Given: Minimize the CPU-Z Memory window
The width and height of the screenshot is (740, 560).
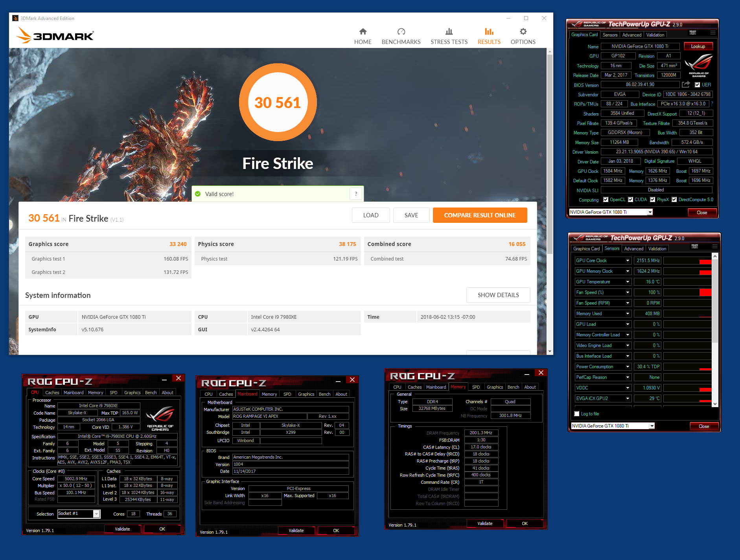Looking at the screenshot, I should [527, 374].
